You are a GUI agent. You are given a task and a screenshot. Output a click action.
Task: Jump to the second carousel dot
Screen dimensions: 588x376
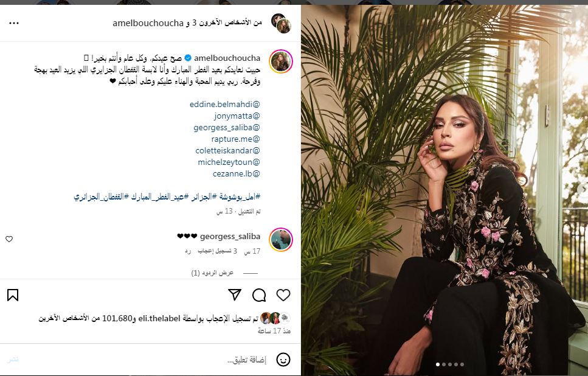(x=444, y=364)
